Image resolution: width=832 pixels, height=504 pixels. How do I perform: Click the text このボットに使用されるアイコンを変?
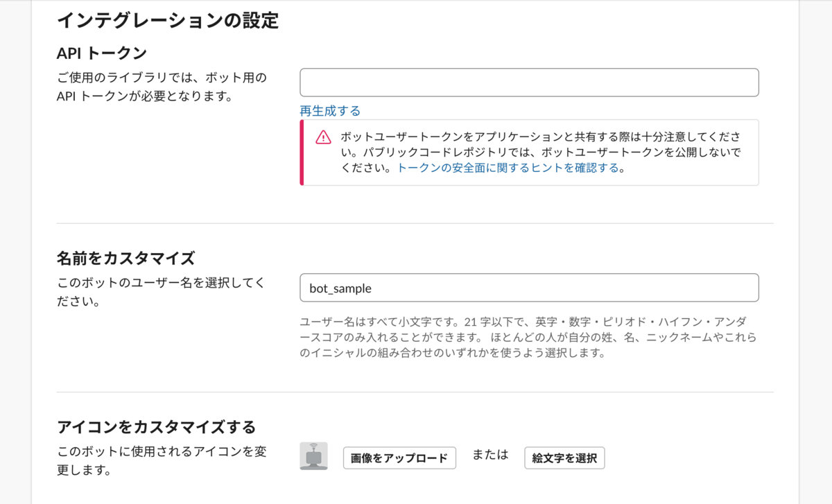[162, 451]
